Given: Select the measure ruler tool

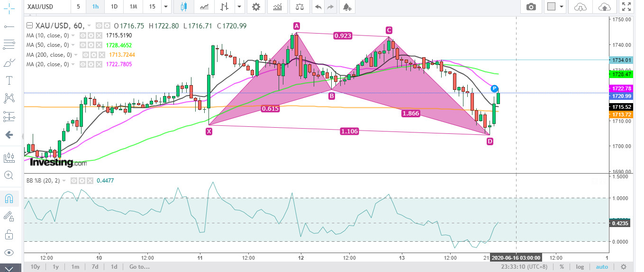Looking at the screenshot, I should pyautogui.click(x=9, y=158).
